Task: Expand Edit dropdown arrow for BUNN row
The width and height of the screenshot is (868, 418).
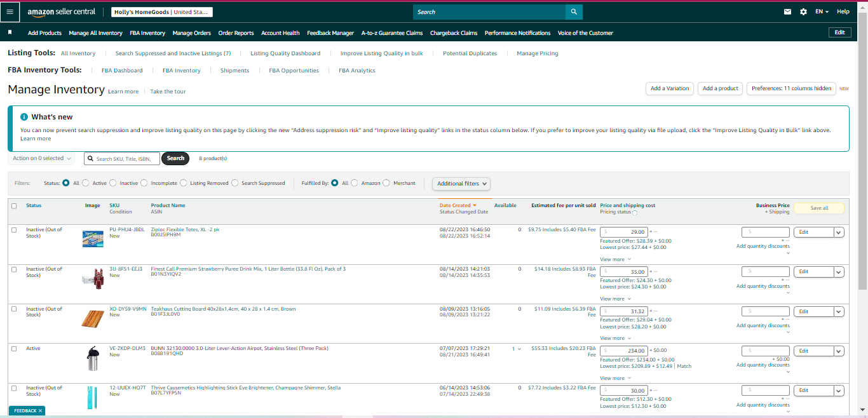Action: pos(839,351)
